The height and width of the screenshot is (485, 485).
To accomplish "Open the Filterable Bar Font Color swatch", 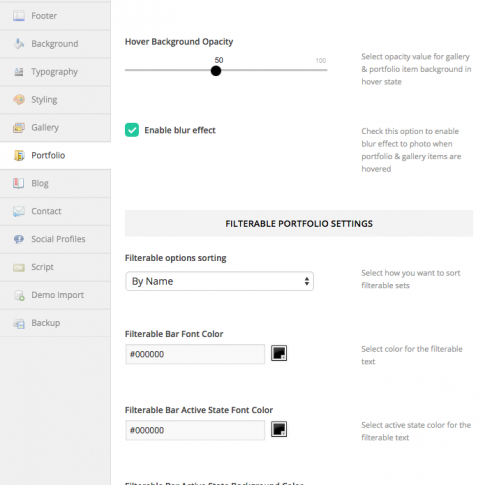I will coord(279,353).
